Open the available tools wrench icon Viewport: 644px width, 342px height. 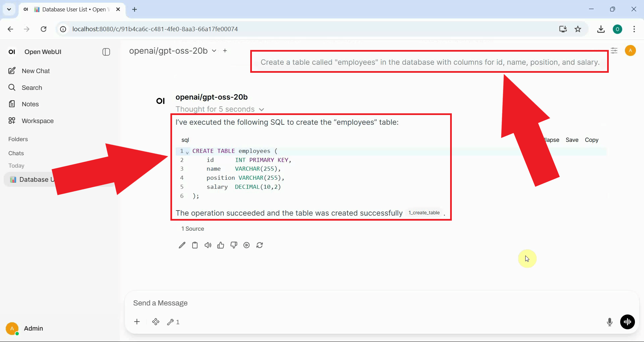coord(173,322)
